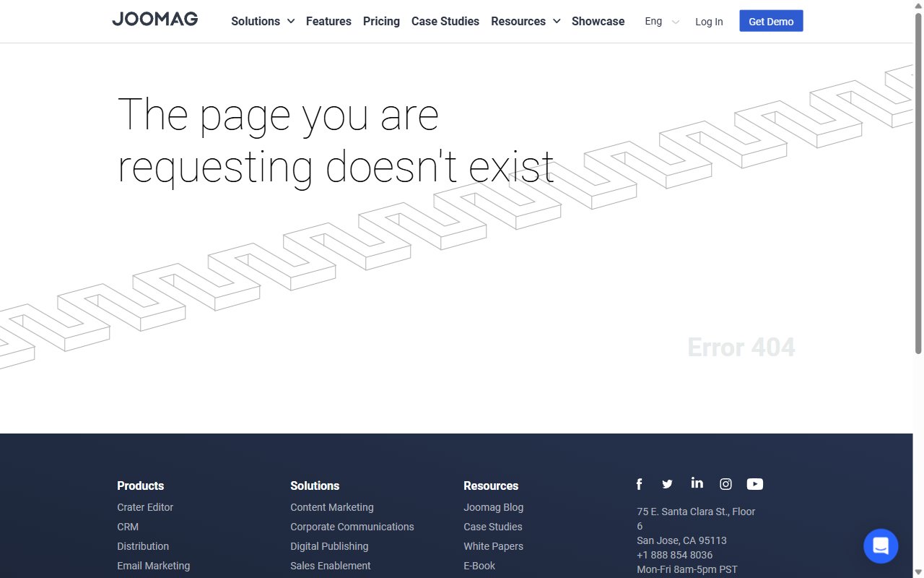Open the Eng language selector
924x578 pixels.
tap(662, 21)
